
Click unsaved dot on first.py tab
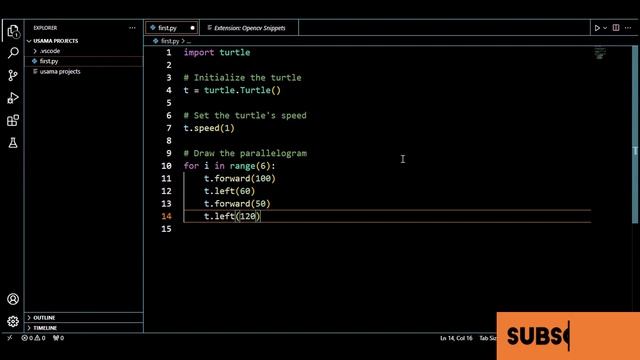tap(193, 28)
